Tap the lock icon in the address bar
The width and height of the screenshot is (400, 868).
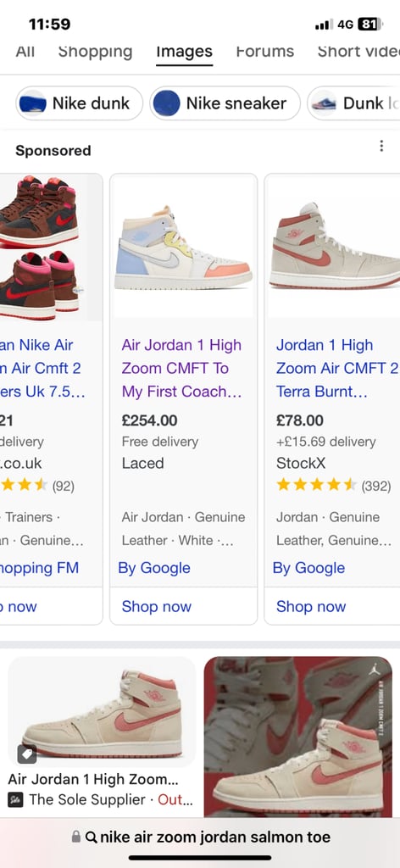click(x=75, y=837)
